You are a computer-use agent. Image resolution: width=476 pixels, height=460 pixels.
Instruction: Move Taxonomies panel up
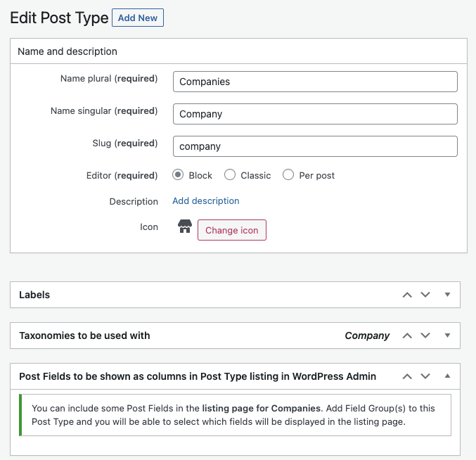tap(407, 336)
